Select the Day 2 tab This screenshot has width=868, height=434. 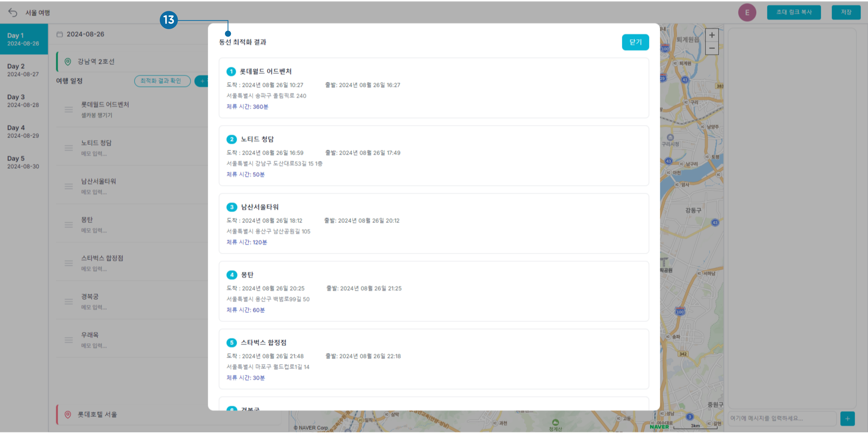pyautogui.click(x=24, y=70)
